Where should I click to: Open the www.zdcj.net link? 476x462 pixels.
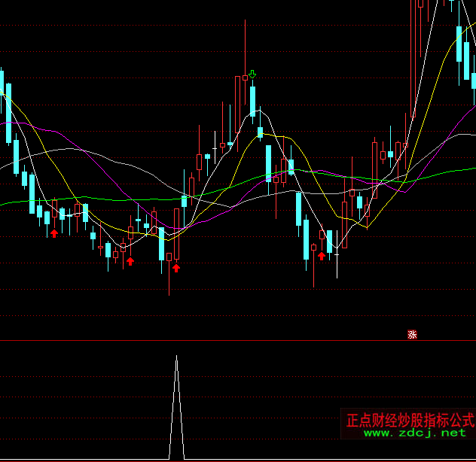point(415,433)
